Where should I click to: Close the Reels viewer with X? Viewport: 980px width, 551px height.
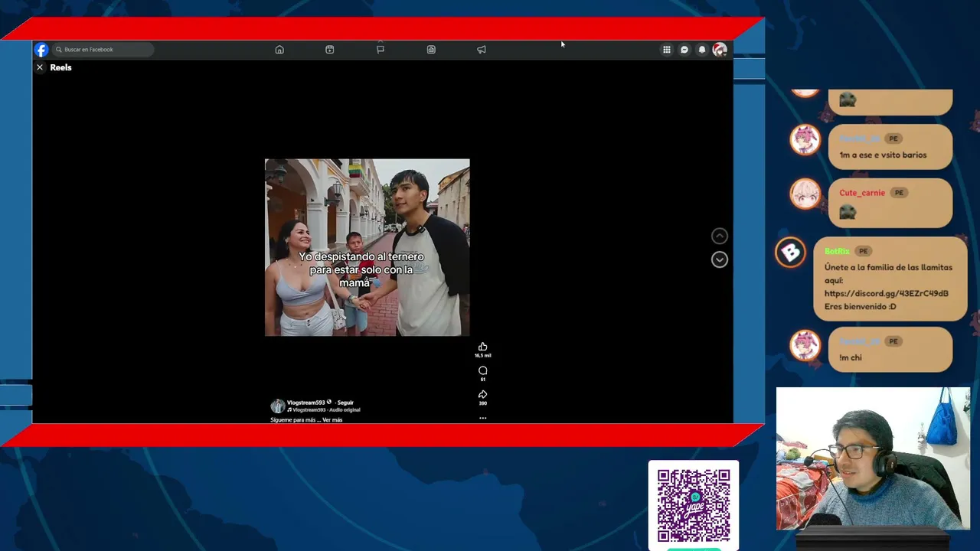click(40, 67)
